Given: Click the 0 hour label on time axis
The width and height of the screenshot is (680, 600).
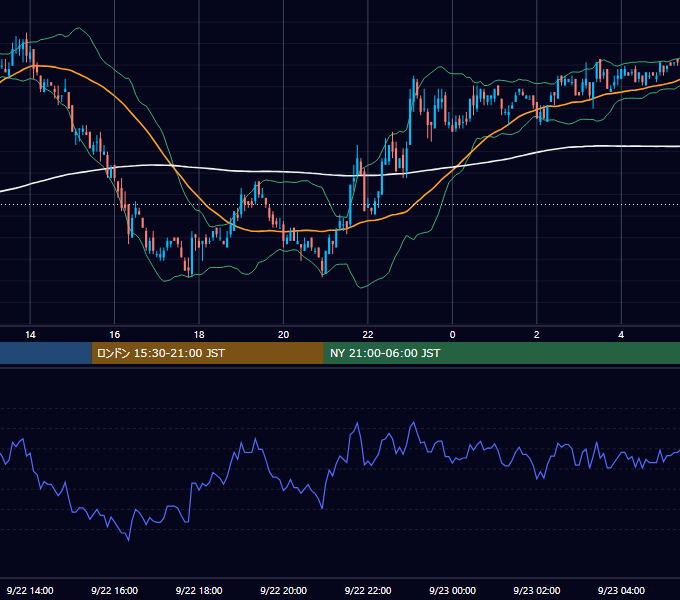Looking at the screenshot, I should [x=452, y=335].
